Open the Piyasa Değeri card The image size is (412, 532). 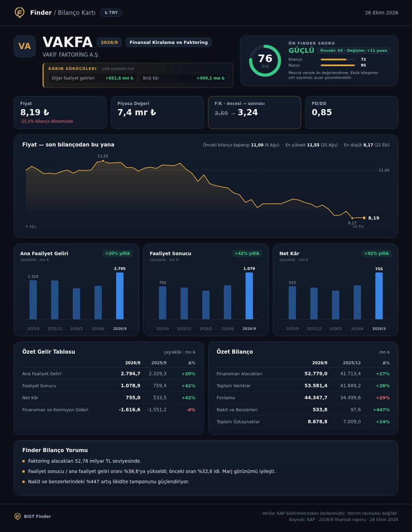[x=157, y=112]
